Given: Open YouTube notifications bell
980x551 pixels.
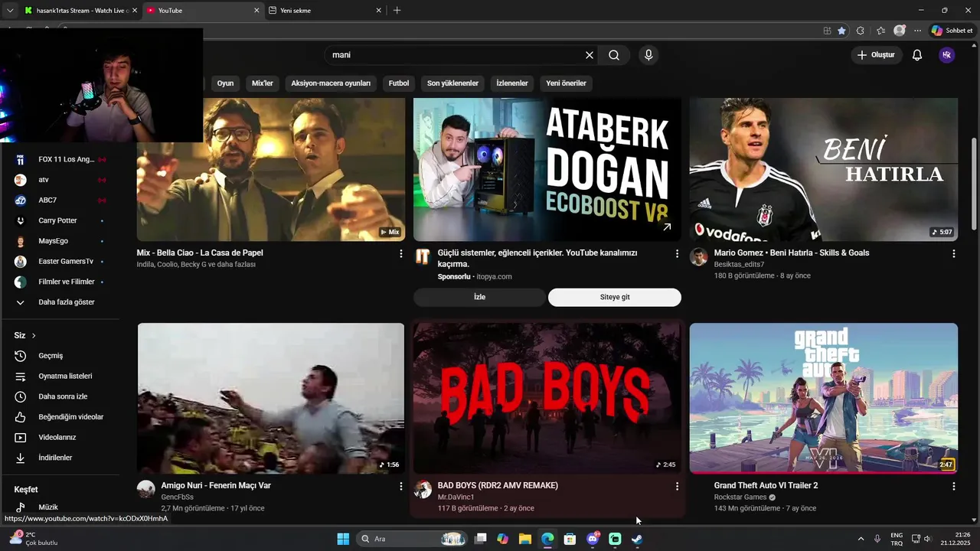Looking at the screenshot, I should click(917, 55).
